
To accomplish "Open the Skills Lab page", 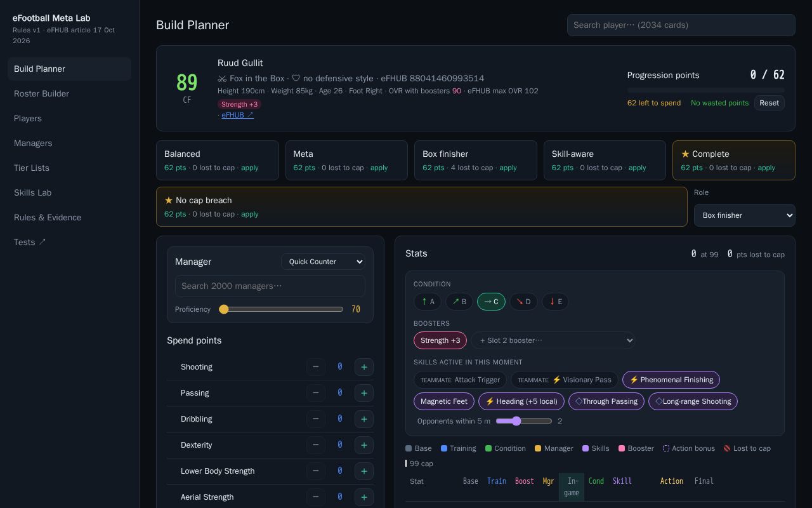I will click(x=69, y=192).
